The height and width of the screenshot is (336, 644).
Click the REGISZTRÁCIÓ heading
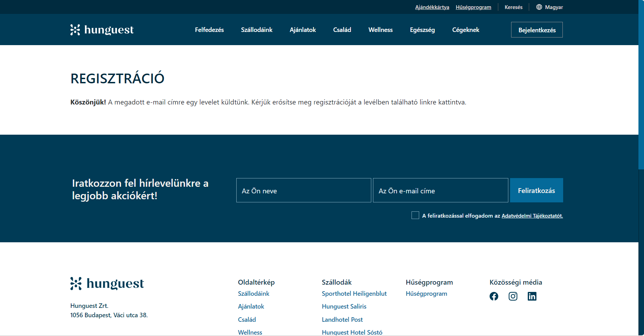point(117,78)
